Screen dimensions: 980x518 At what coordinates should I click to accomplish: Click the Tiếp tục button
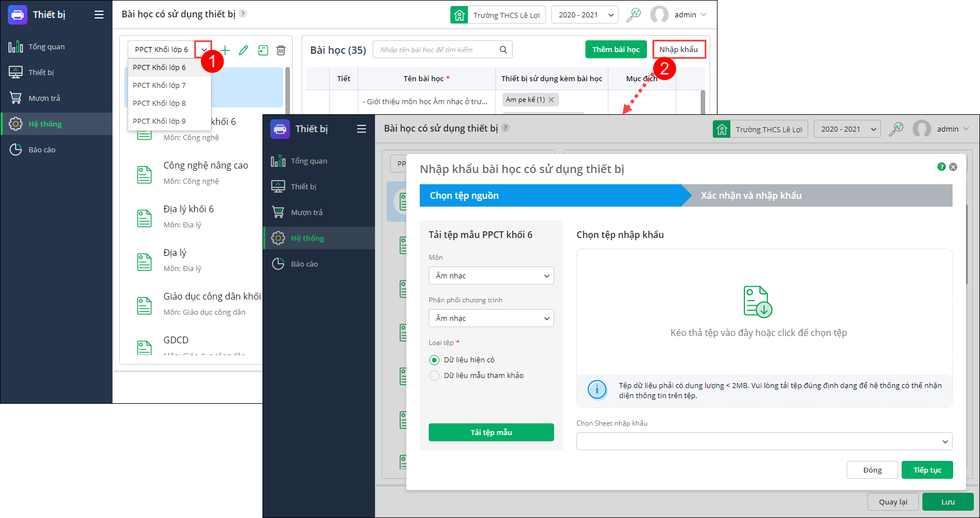pyautogui.click(x=927, y=470)
